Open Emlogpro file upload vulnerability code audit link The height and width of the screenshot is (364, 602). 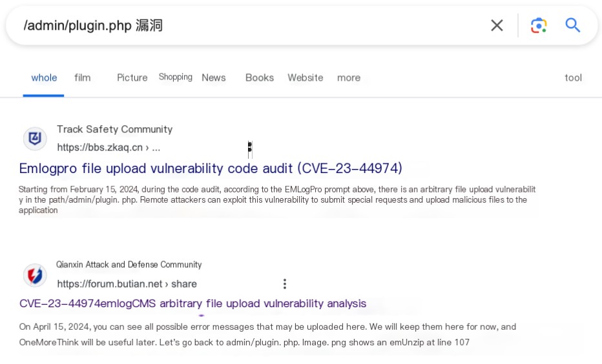click(211, 168)
